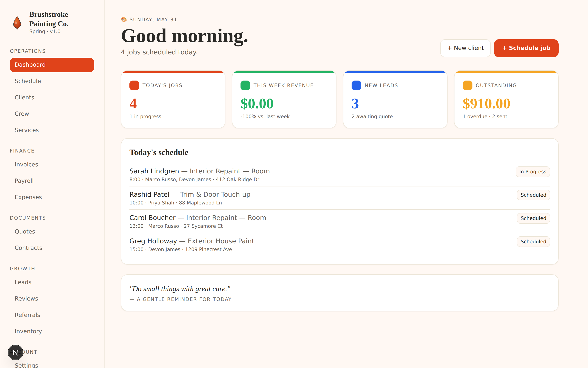Image resolution: width=588 pixels, height=368 pixels.
Task: Click the 412 Oak Ridge Dr details line
Action: pos(194,180)
